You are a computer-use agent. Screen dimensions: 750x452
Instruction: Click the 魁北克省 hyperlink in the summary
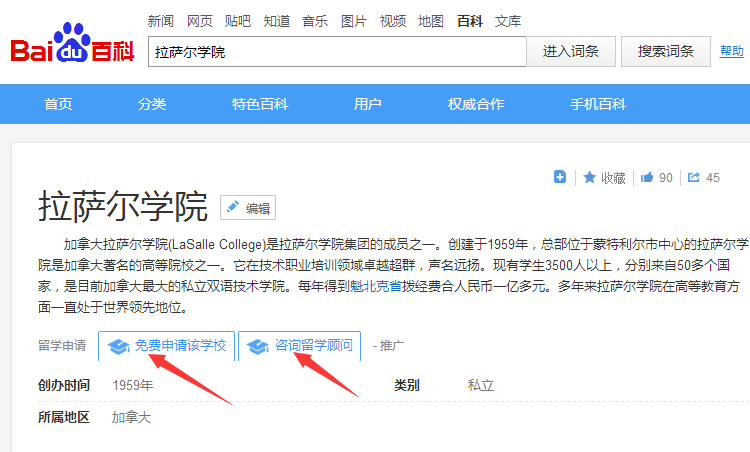point(375,286)
